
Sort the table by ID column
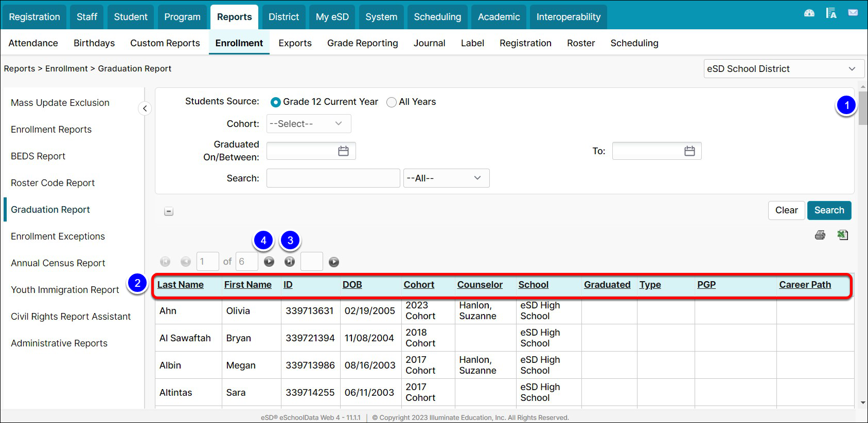click(x=288, y=285)
